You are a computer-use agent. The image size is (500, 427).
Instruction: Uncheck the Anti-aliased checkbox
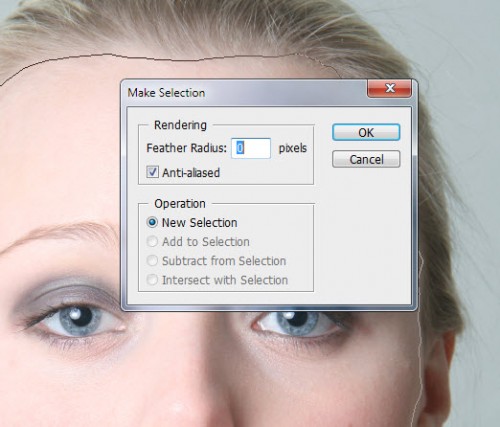153,172
